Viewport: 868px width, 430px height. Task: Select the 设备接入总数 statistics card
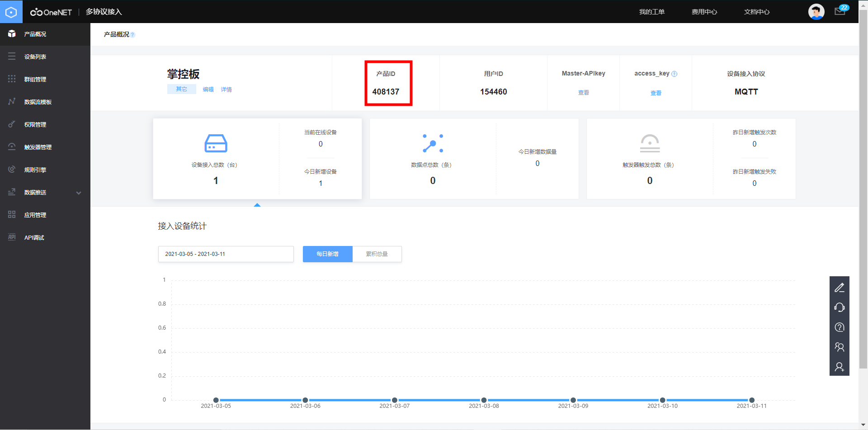coord(257,159)
